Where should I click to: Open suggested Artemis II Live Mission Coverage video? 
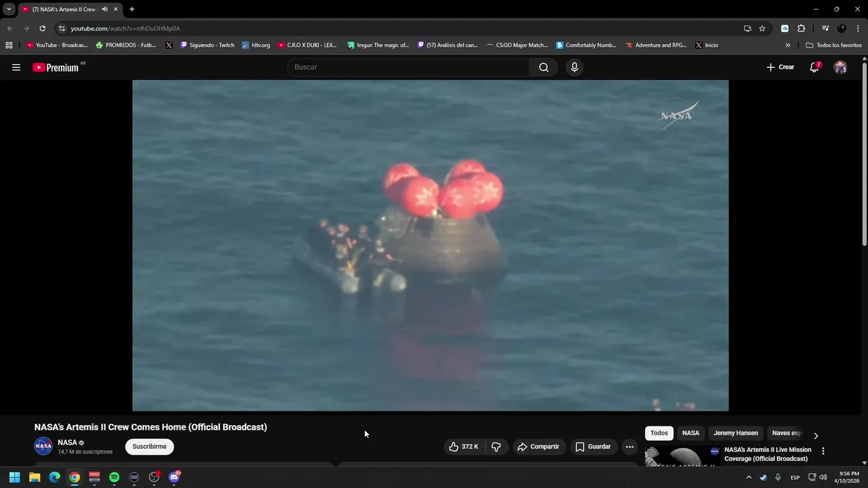pos(768,454)
